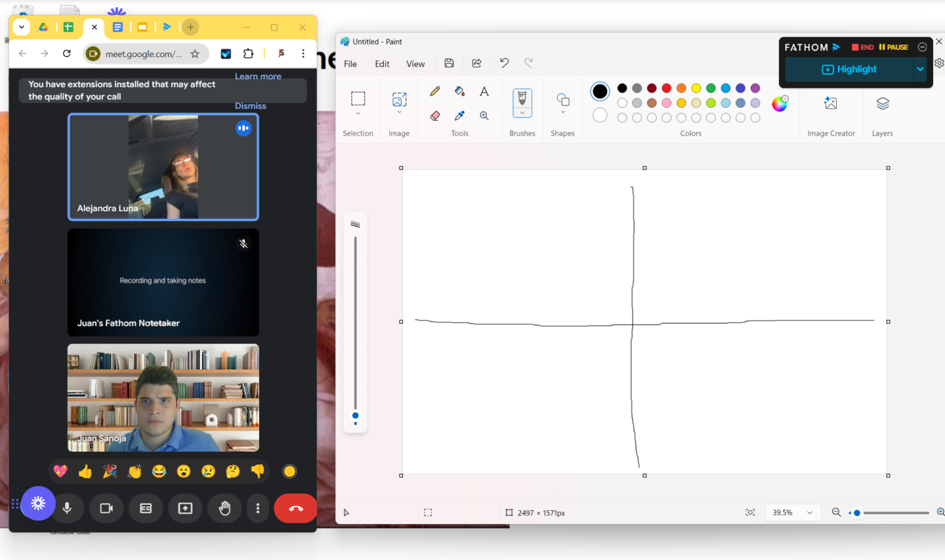Viewport: 945px width, 560px height.
Task: Leave the Google Meet call
Action: pos(296,509)
